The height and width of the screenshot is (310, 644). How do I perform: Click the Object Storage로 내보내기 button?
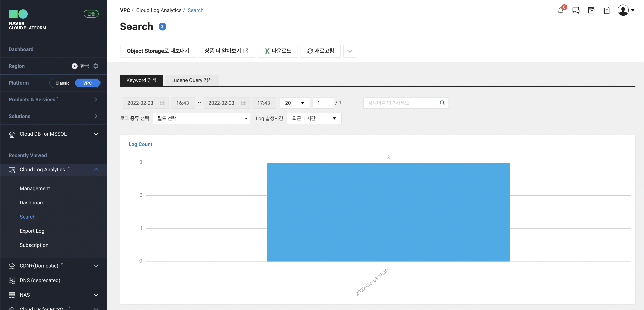click(x=158, y=51)
